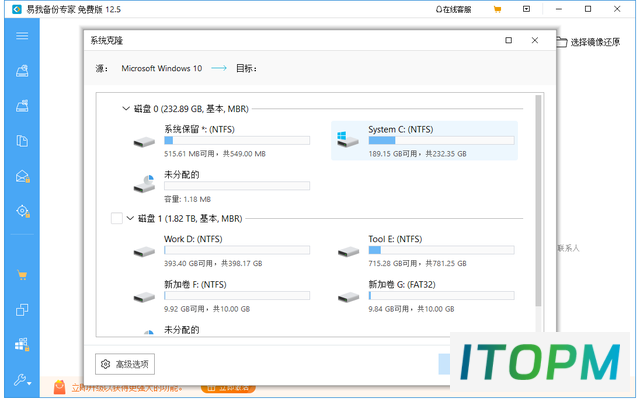
Task: Open 高级选项 advanced options
Action: [125, 364]
